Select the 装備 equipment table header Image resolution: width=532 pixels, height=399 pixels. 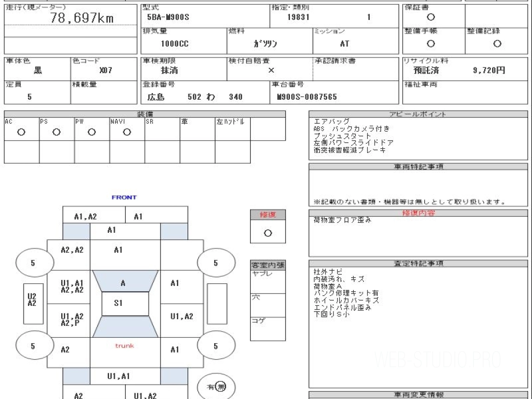pos(145,114)
